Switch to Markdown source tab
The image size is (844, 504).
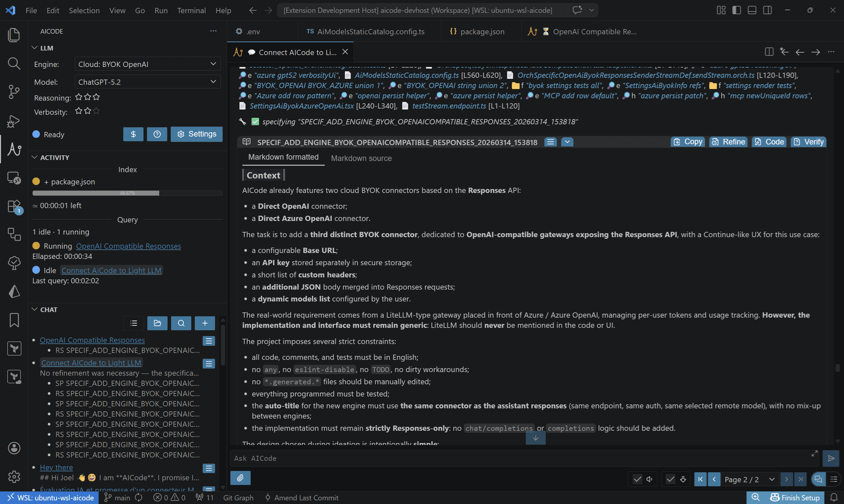click(x=361, y=158)
